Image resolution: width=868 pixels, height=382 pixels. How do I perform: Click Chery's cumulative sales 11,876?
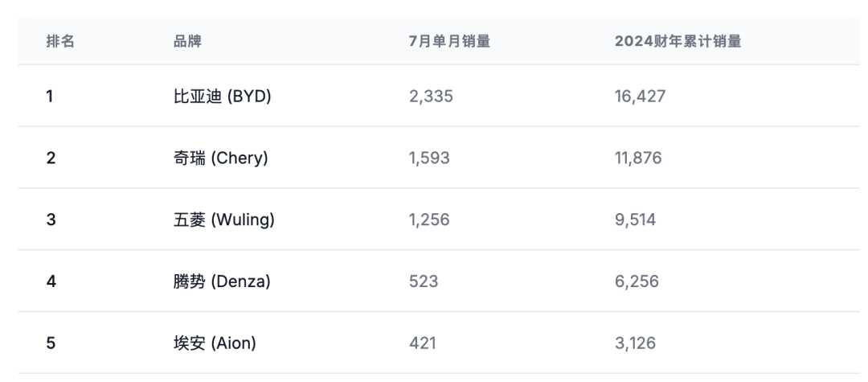point(638,158)
